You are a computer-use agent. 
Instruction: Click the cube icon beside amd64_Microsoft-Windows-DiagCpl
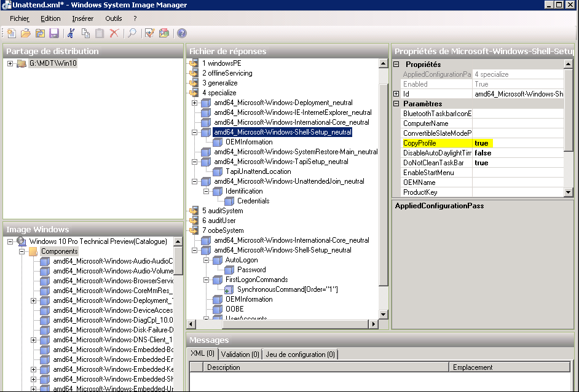45,320
